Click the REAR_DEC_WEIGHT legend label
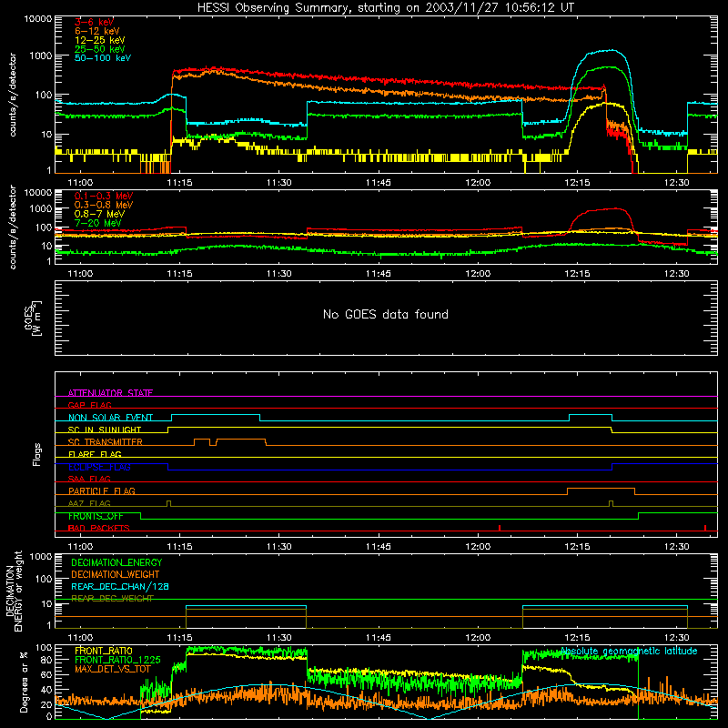The width and height of the screenshot is (728, 728). [x=112, y=599]
